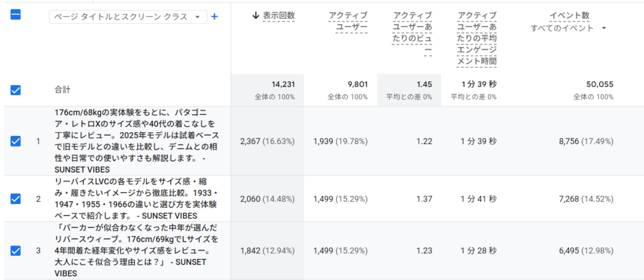Toggle the 合計 row checkbox
This screenshot has width=644, height=280.
[16, 90]
